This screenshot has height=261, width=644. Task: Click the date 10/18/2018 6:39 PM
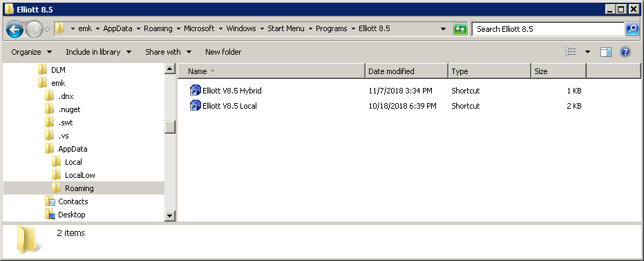[402, 106]
